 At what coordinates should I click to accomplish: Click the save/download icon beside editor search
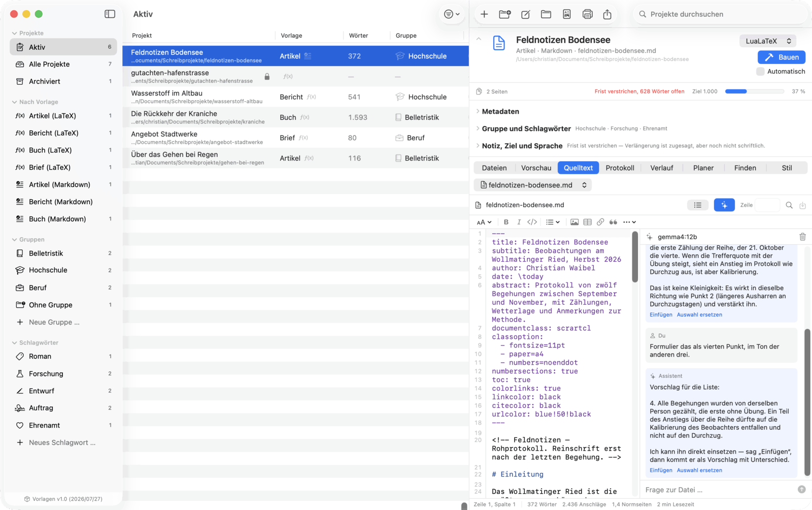802,205
